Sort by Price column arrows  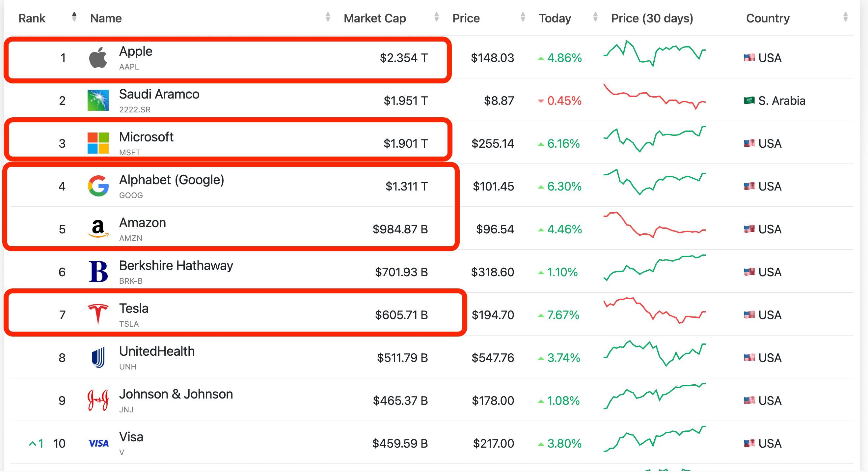[x=523, y=16]
